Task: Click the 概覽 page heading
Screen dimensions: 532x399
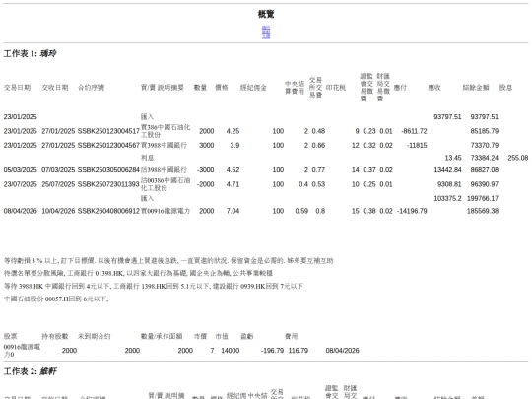Action: [x=266, y=14]
